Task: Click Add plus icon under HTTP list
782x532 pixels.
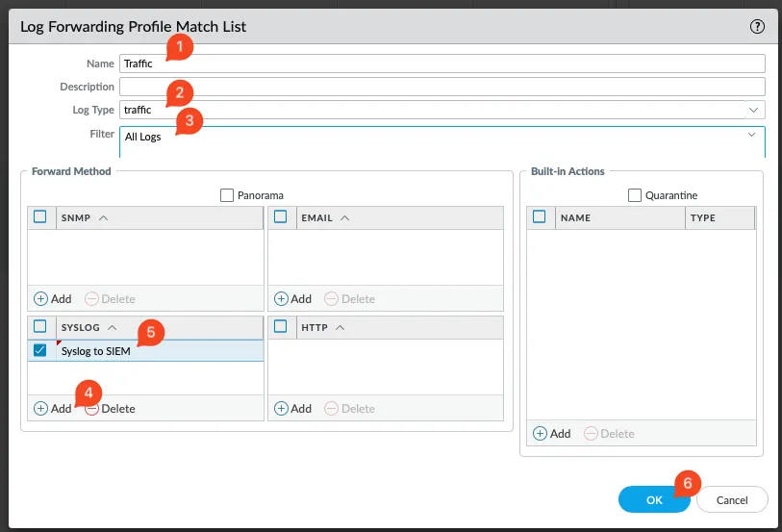Action: [x=282, y=408]
